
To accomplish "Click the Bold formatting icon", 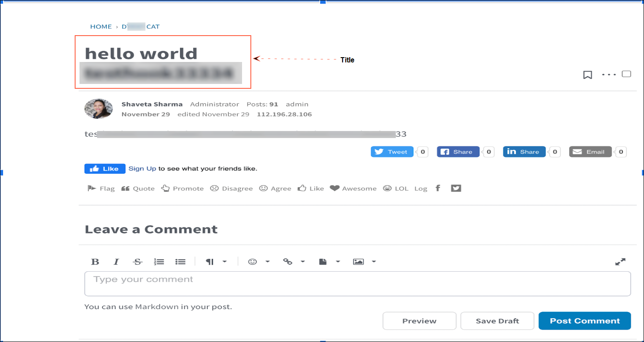I will 95,262.
